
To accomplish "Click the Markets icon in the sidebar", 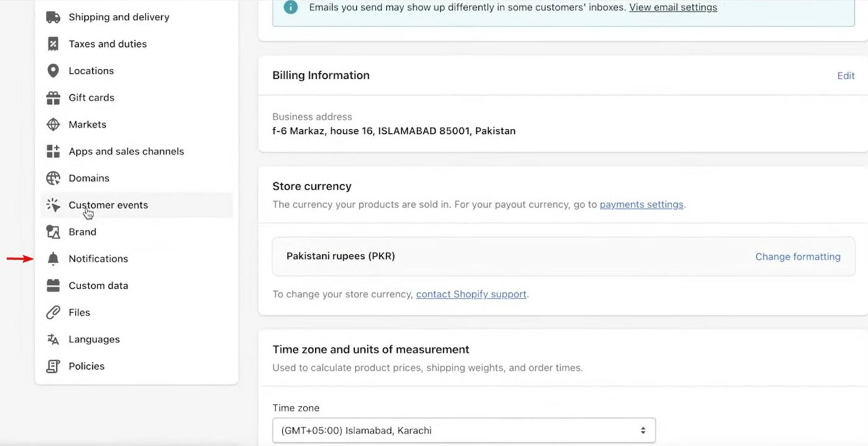I will pos(54,124).
